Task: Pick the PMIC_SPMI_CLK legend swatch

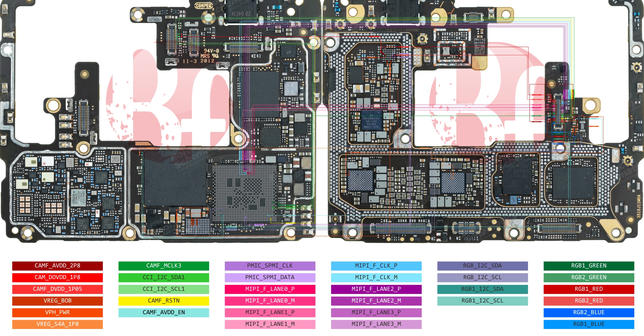Action: pyautogui.click(x=270, y=266)
